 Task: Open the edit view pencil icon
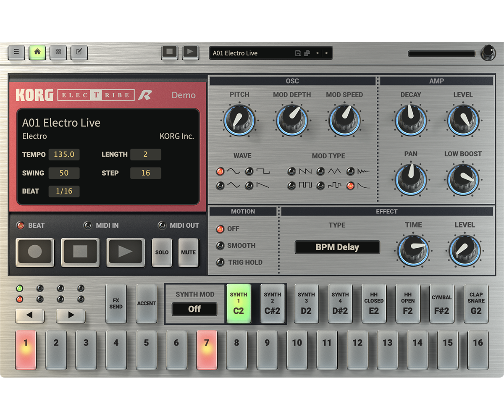click(x=79, y=52)
